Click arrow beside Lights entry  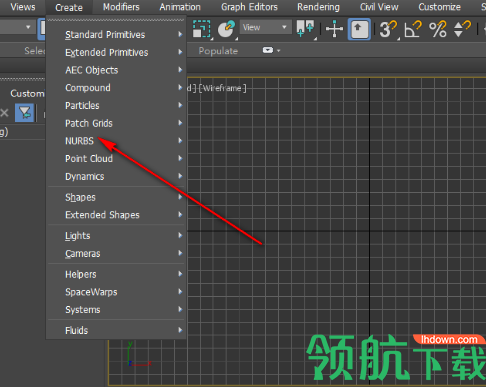[x=180, y=235]
